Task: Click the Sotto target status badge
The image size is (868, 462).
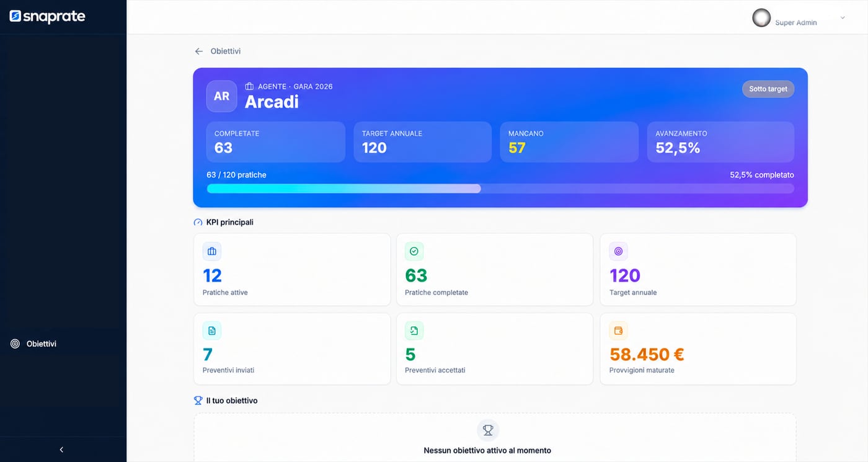Action: pyautogui.click(x=768, y=89)
